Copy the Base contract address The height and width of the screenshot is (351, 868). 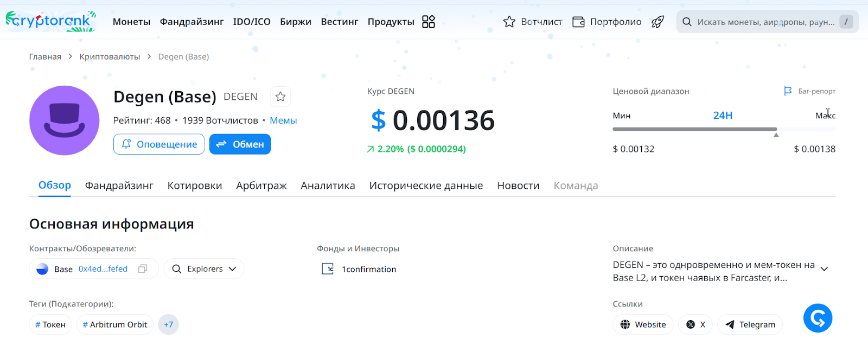point(143,269)
